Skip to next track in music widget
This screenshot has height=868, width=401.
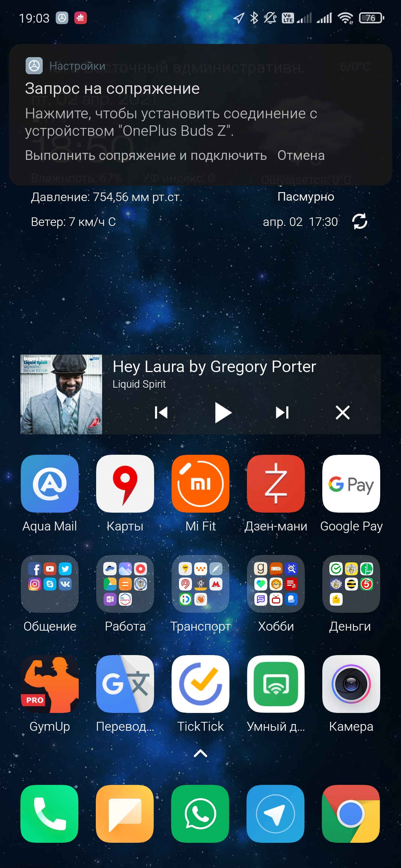282,412
